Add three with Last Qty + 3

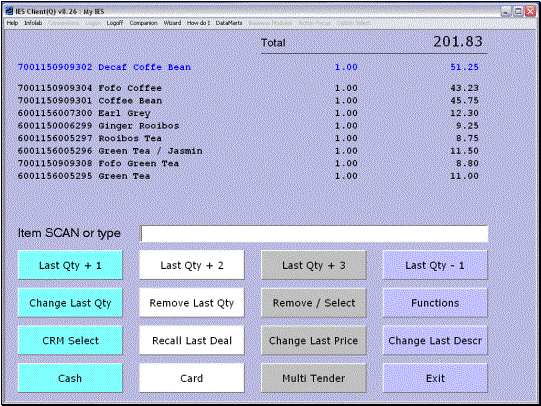coord(314,265)
